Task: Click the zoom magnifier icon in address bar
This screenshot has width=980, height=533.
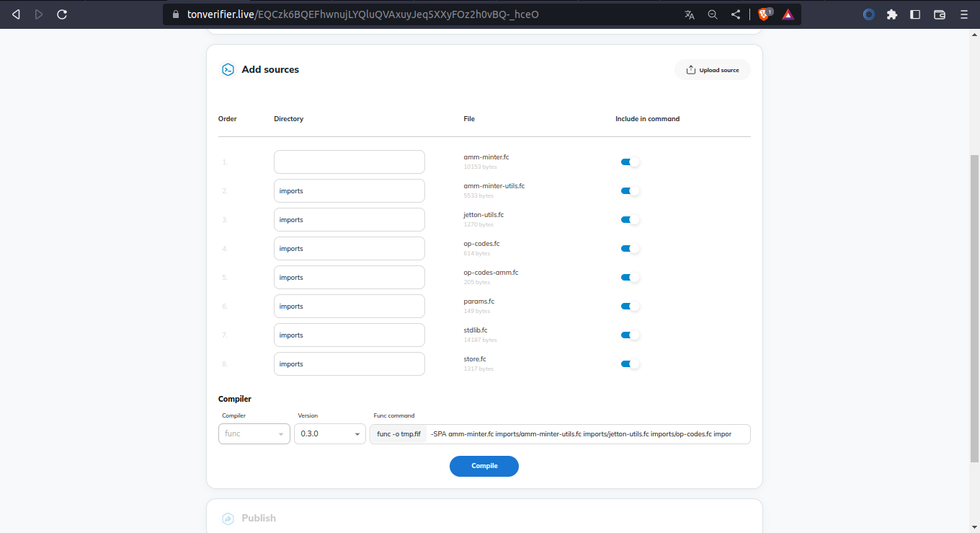Action: (713, 14)
